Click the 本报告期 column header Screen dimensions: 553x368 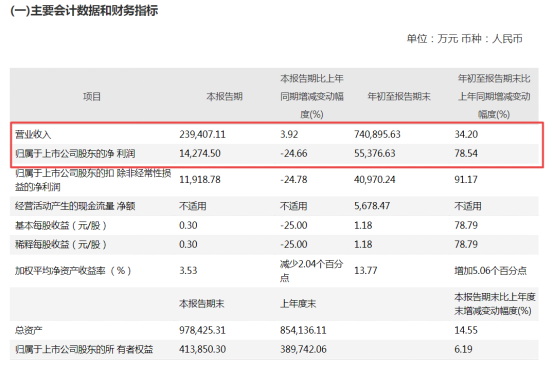(225, 96)
